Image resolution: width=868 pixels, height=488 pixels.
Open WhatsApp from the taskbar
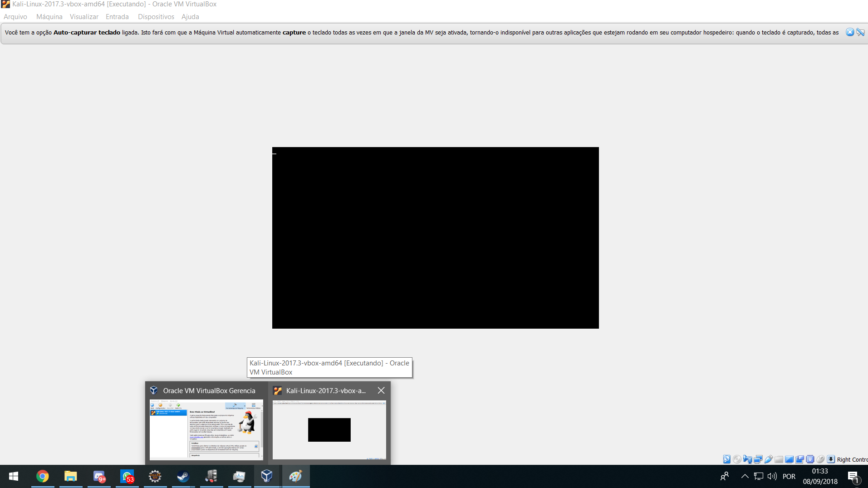(x=127, y=476)
